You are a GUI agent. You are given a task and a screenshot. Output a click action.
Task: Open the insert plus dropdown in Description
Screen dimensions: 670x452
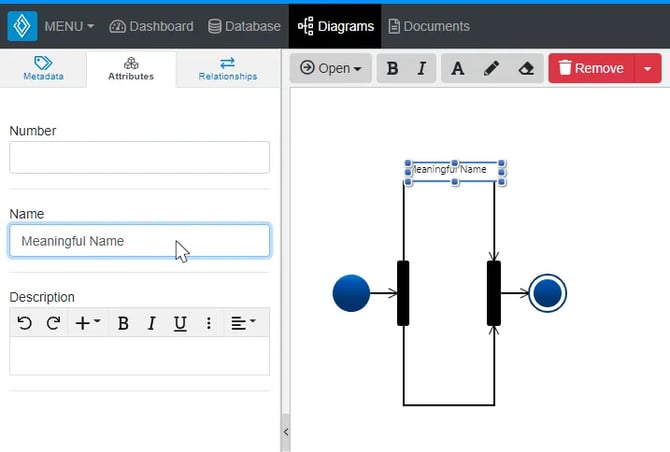click(88, 323)
